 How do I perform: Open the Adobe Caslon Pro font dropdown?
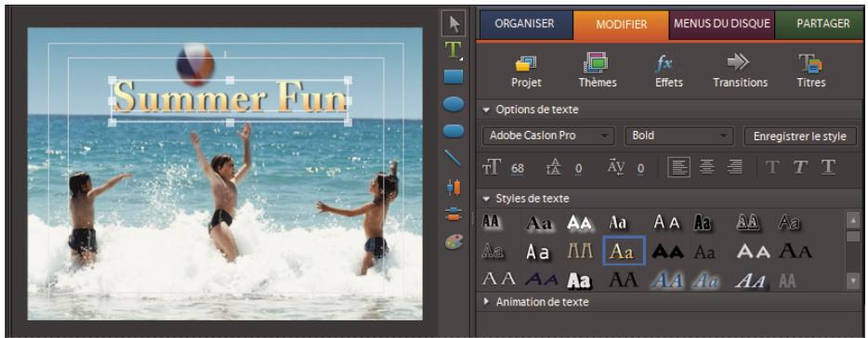[548, 136]
